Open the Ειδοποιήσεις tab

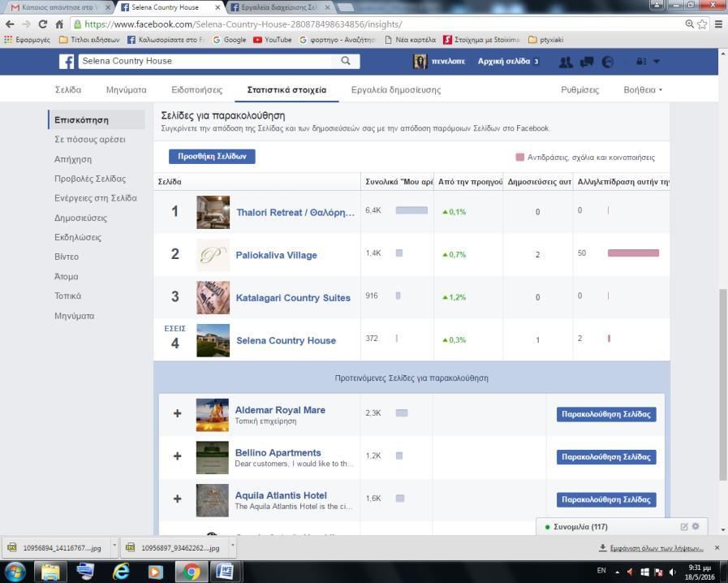pos(197,89)
